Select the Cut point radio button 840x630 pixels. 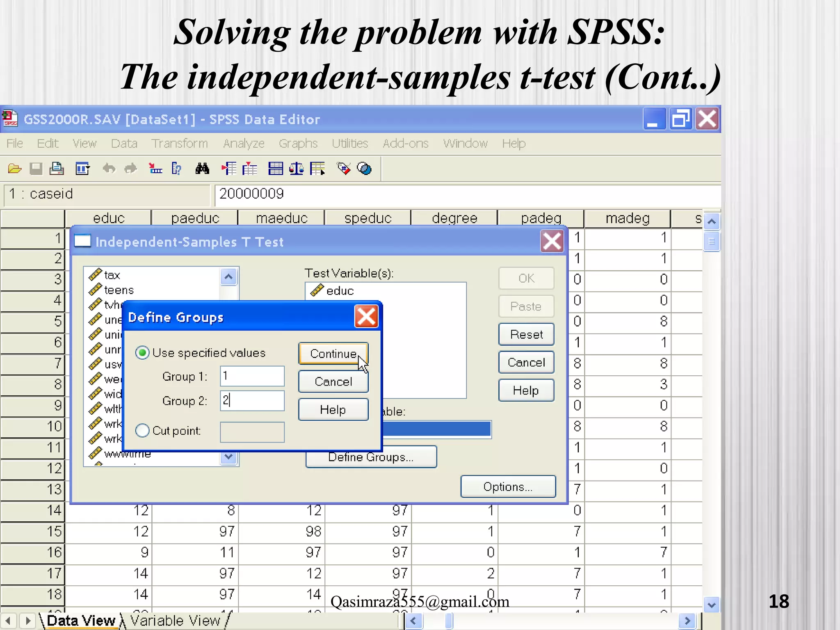pos(142,431)
